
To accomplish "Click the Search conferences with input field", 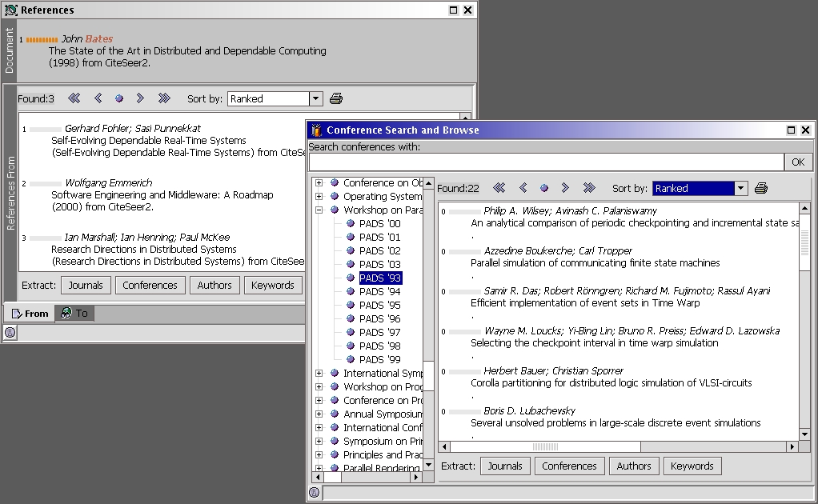I will 546,162.
